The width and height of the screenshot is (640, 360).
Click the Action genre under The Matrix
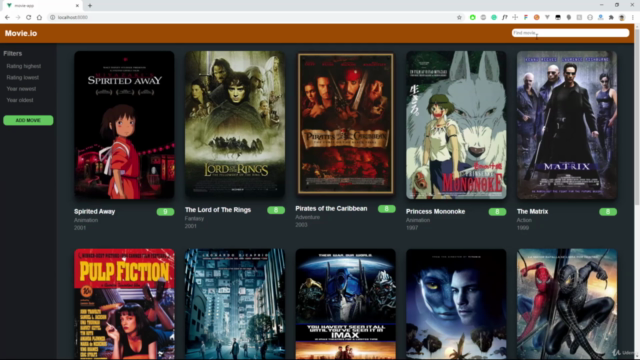pos(524,220)
